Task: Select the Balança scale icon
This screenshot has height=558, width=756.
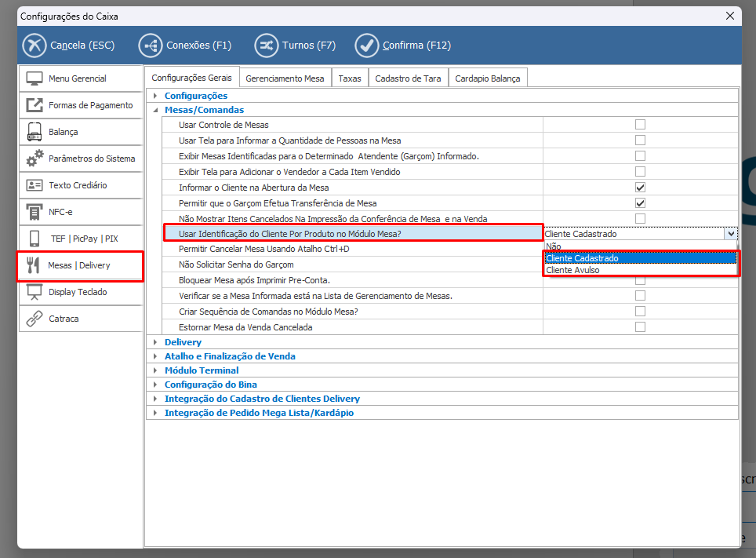Action: (35, 132)
